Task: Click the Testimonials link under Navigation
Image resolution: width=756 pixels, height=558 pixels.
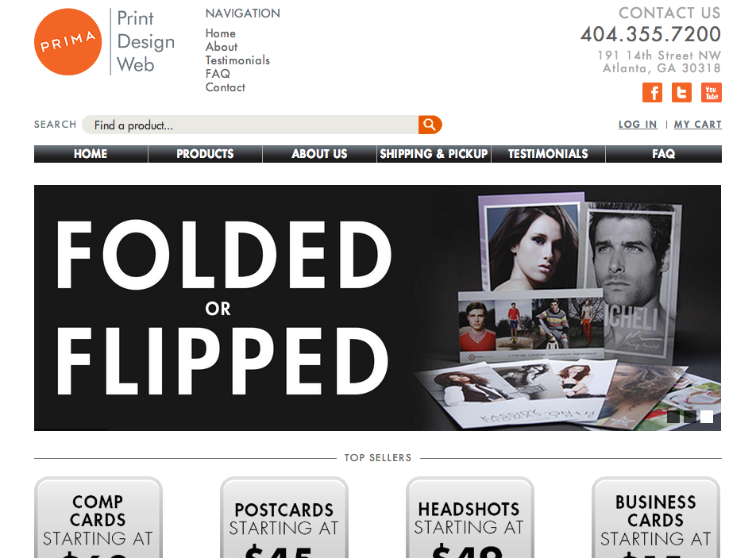Action: (237, 60)
